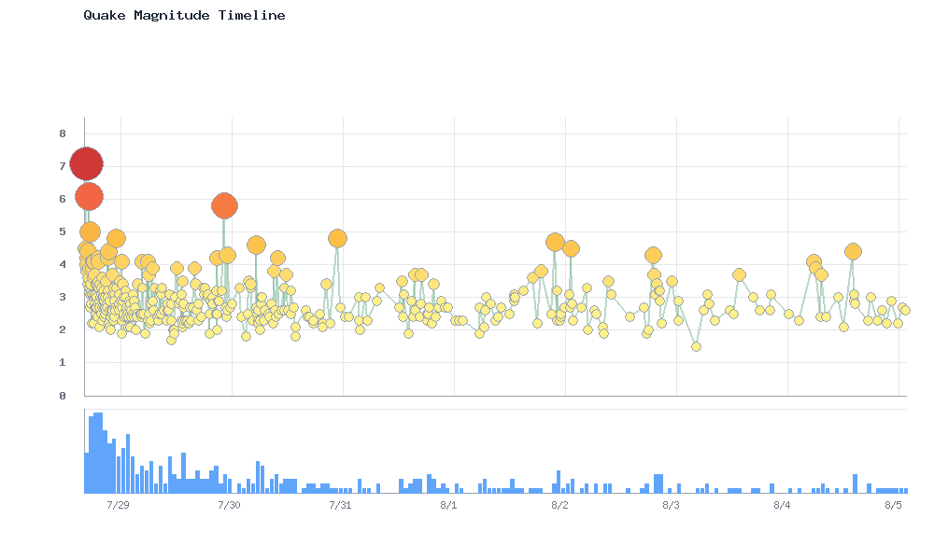Image resolution: width=934 pixels, height=560 pixels.
Task: Select the 4.4 bubble between 8/4 and 8/5
Action: click(853, 252)
